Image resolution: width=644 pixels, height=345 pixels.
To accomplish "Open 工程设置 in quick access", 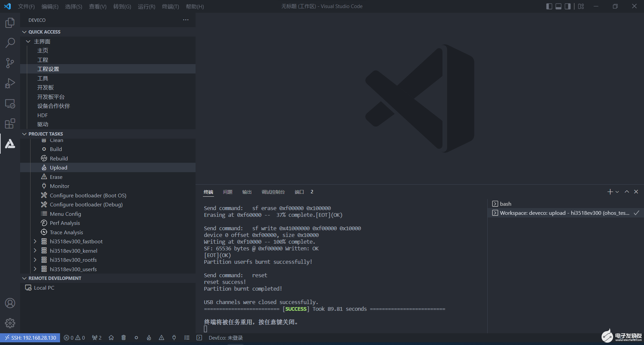I will [x=108, y=69].
